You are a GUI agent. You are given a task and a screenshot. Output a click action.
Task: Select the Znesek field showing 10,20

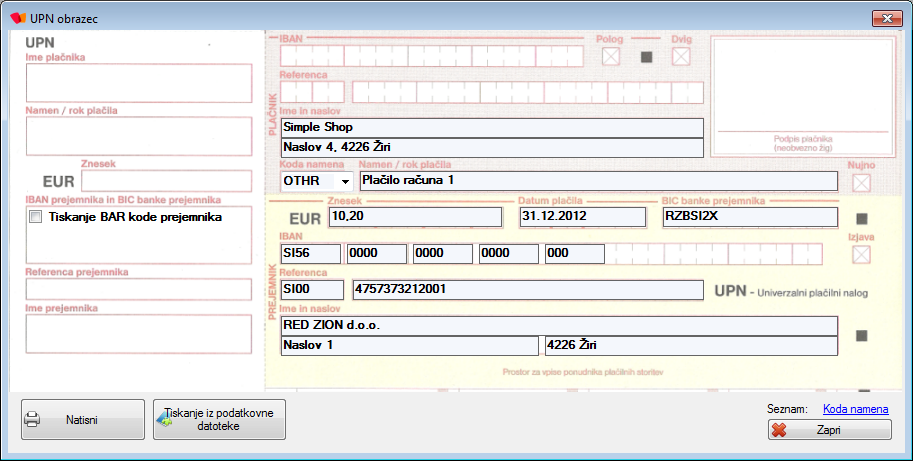[414, 217]
